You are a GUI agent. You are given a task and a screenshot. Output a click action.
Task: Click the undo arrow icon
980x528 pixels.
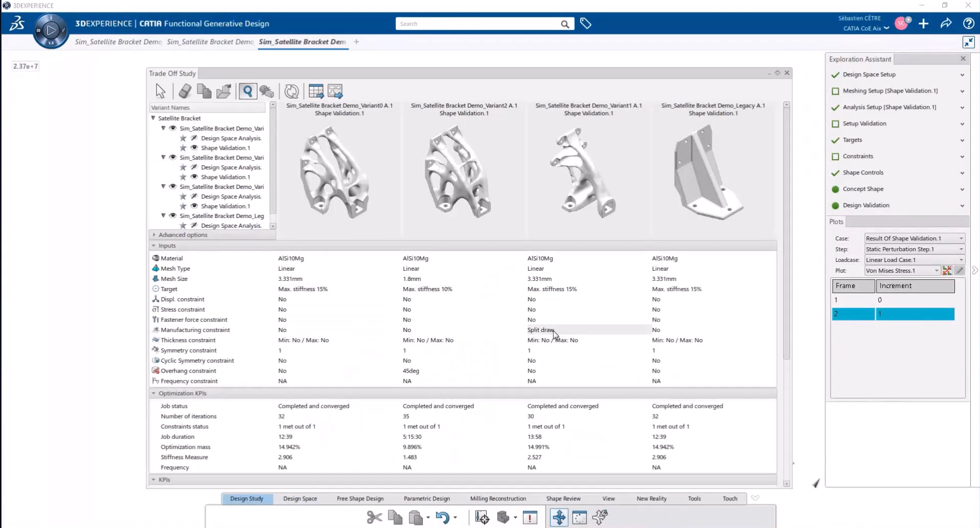pos(442,517)
